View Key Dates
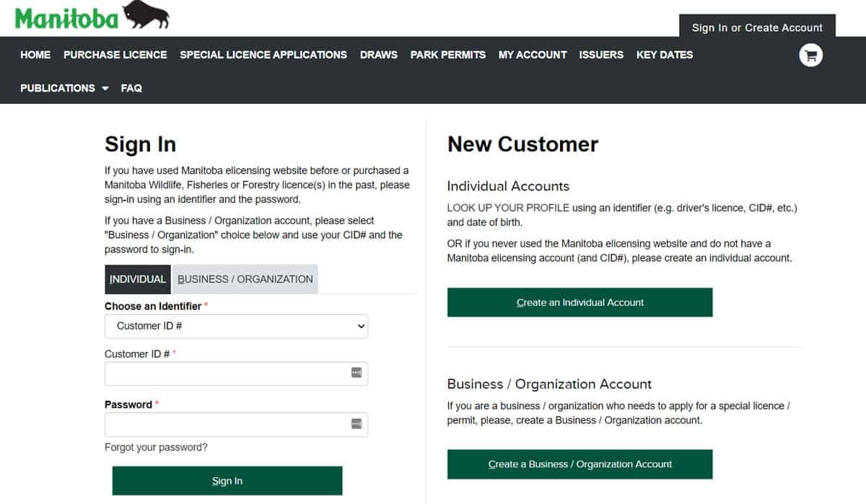This screenshot has height=504, width=866. pos(665,55)
